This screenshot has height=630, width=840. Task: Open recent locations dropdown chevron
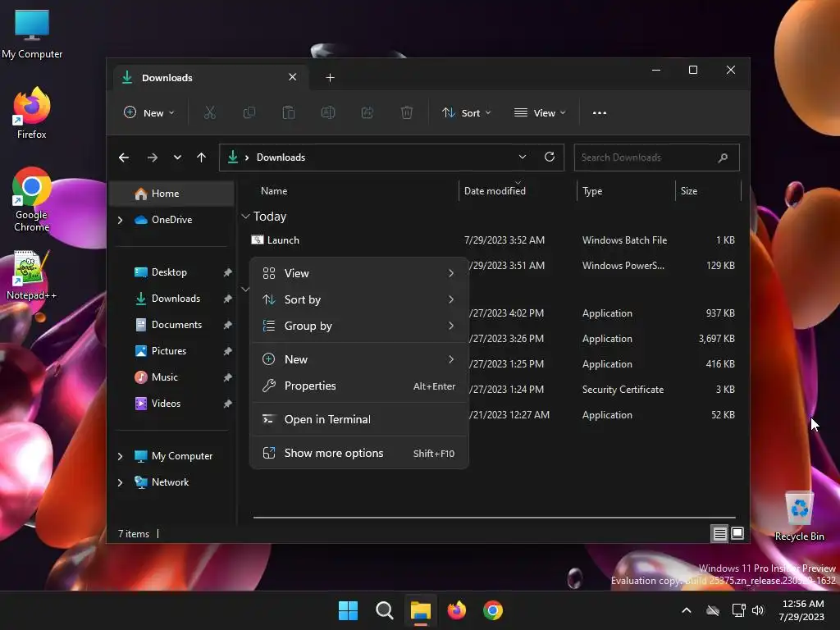(x=177, y=157)
